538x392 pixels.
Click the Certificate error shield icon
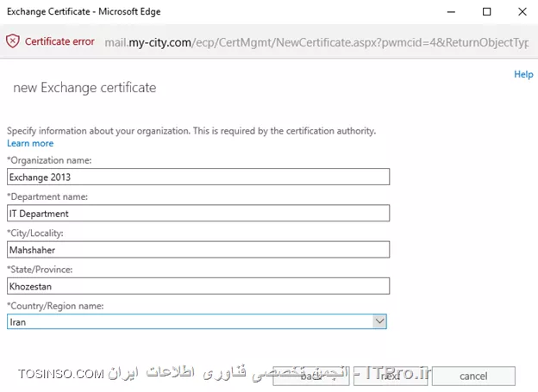13,41
